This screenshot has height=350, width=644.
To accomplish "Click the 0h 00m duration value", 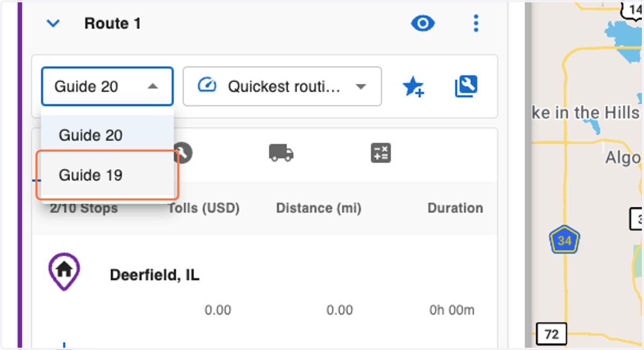I will tap(452, 310).
